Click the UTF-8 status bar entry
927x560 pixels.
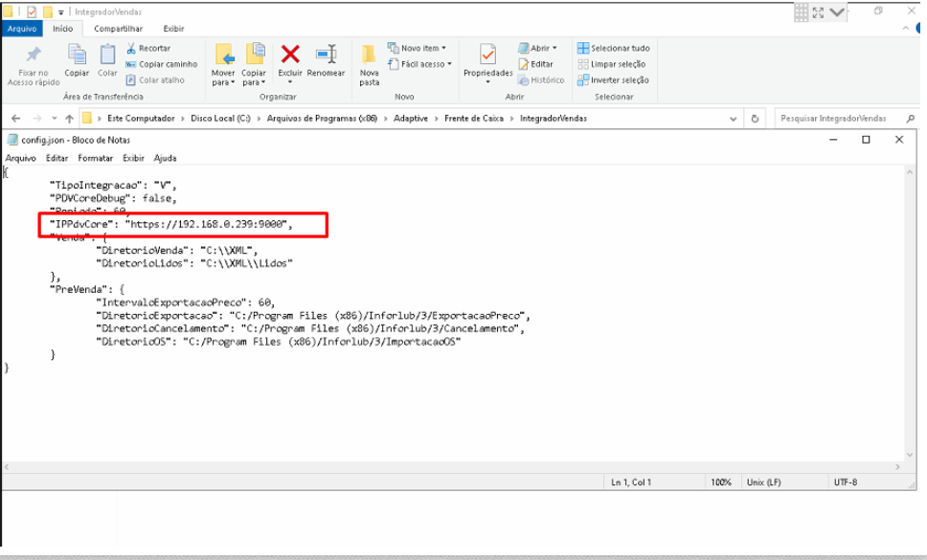click(x=846, y=482)
